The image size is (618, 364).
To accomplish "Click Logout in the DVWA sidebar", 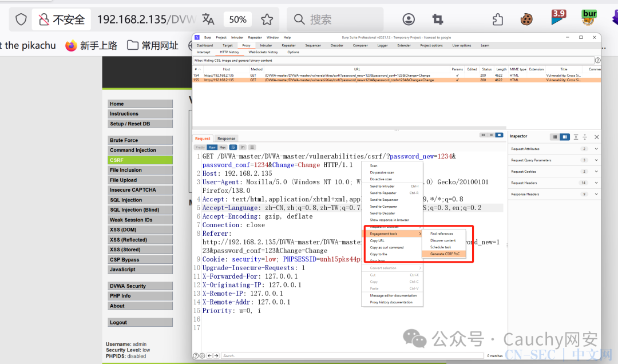I will [x=140, y=322].
